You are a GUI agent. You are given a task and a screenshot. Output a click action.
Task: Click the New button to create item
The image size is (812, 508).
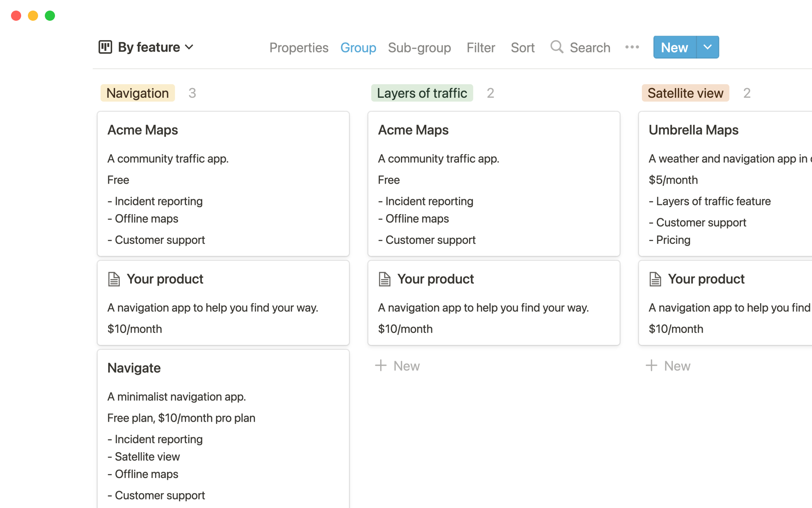(674, 47)
